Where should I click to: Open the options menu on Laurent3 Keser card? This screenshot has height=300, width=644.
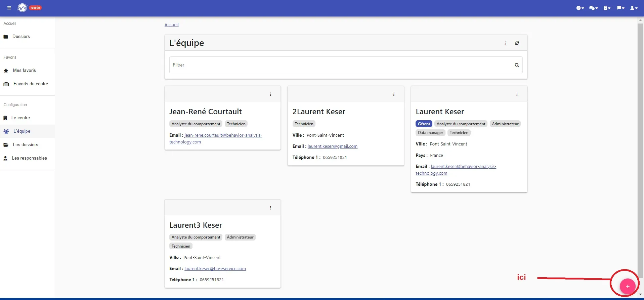(270, 208)
